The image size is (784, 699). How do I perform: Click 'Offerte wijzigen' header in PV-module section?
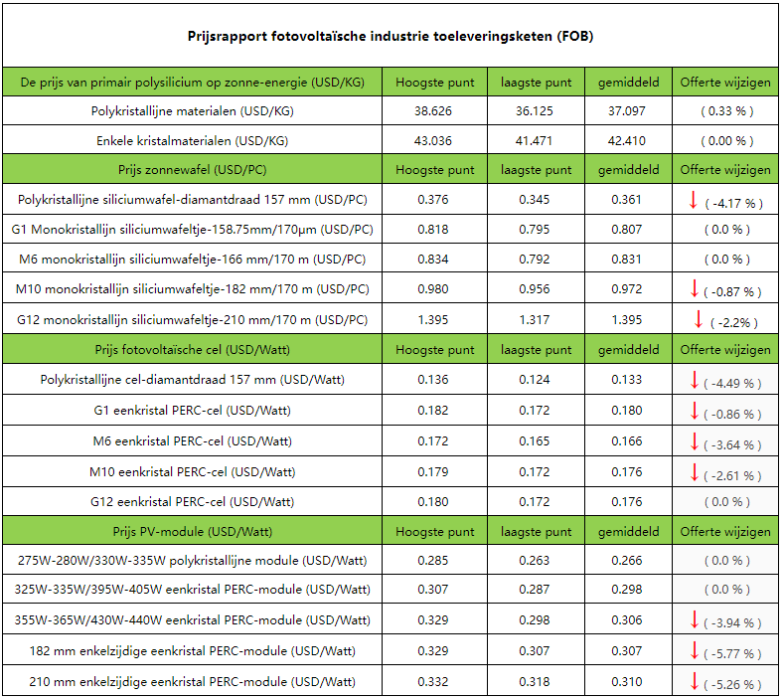pos(725,531)
